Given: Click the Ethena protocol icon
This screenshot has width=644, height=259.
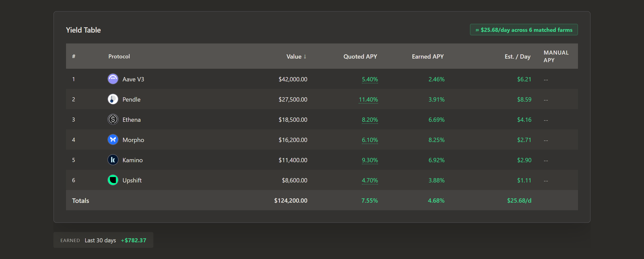Looking at the screenshot, I should (113, 119).
